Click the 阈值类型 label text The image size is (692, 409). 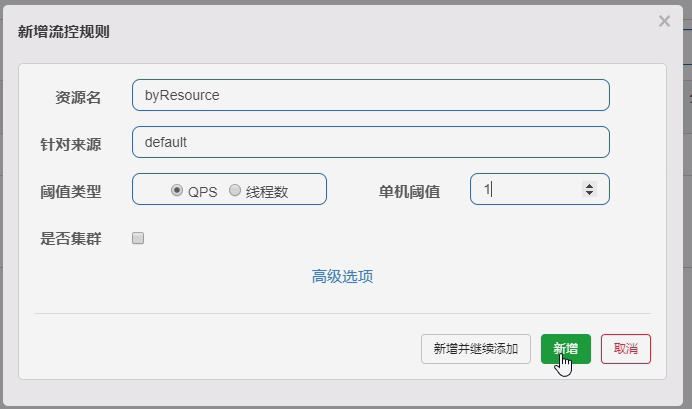(71, 192)
